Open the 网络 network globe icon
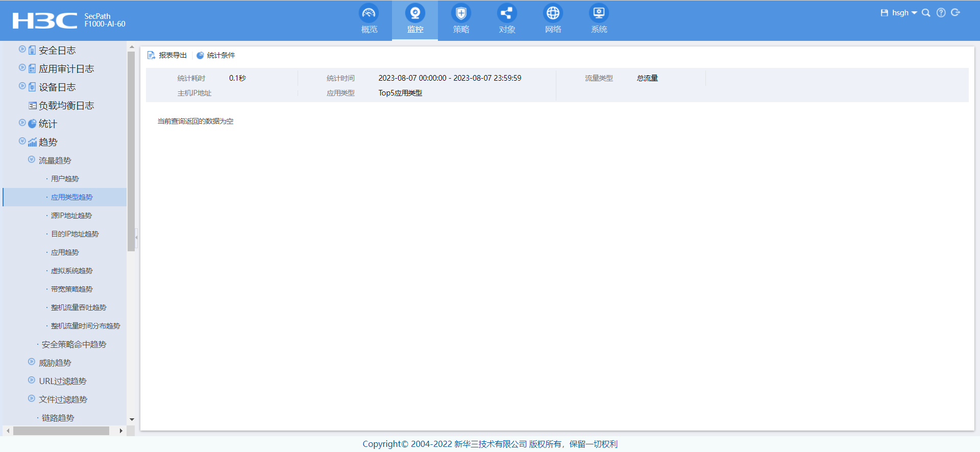The image size is (980, 452). point(553,13)
